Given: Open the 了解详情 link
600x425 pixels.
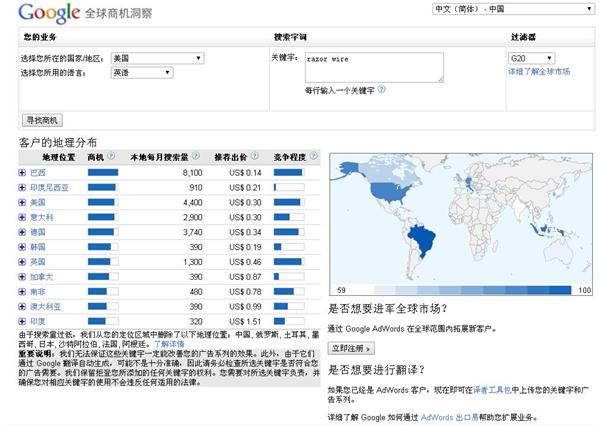Looking at the screenshot, I should (x=169, y=344).
